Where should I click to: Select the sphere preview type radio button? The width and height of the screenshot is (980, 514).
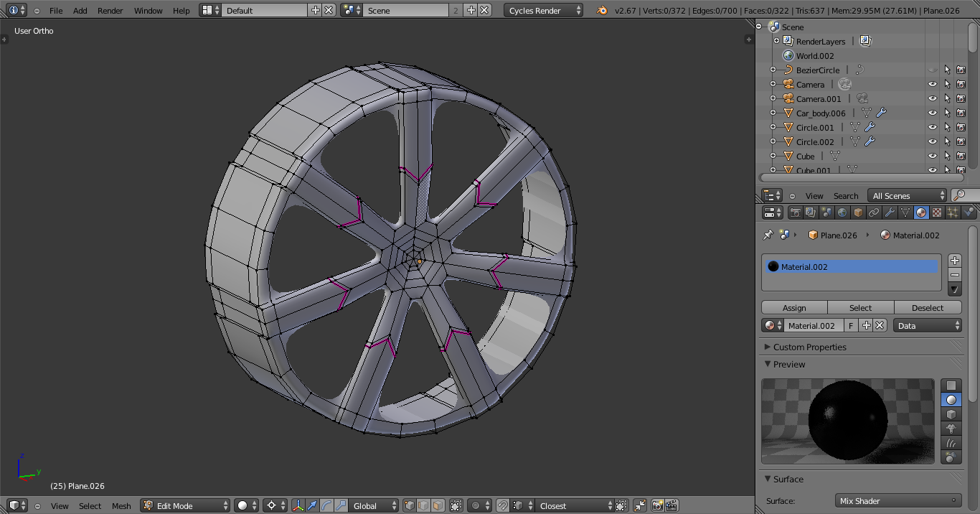click(x=951, y=400)
